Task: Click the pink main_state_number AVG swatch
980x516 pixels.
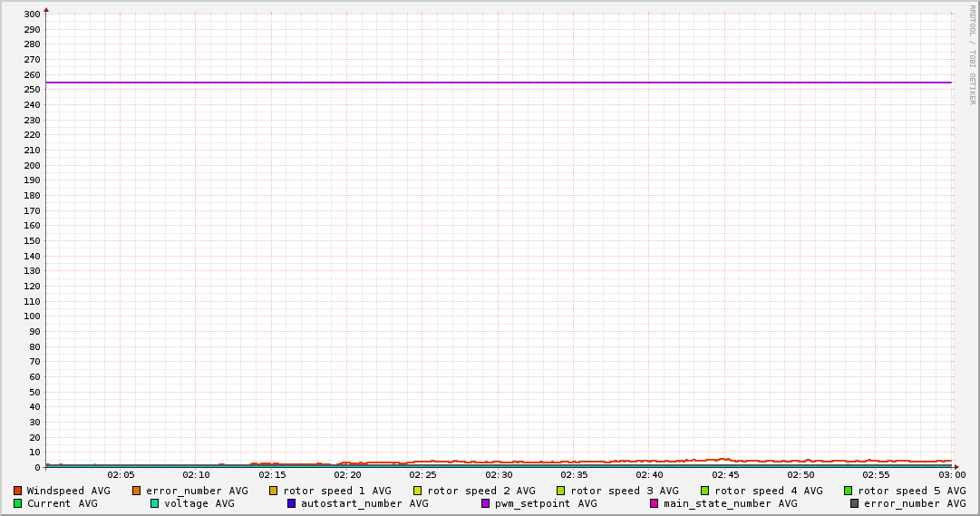Action: click(654, 503)
